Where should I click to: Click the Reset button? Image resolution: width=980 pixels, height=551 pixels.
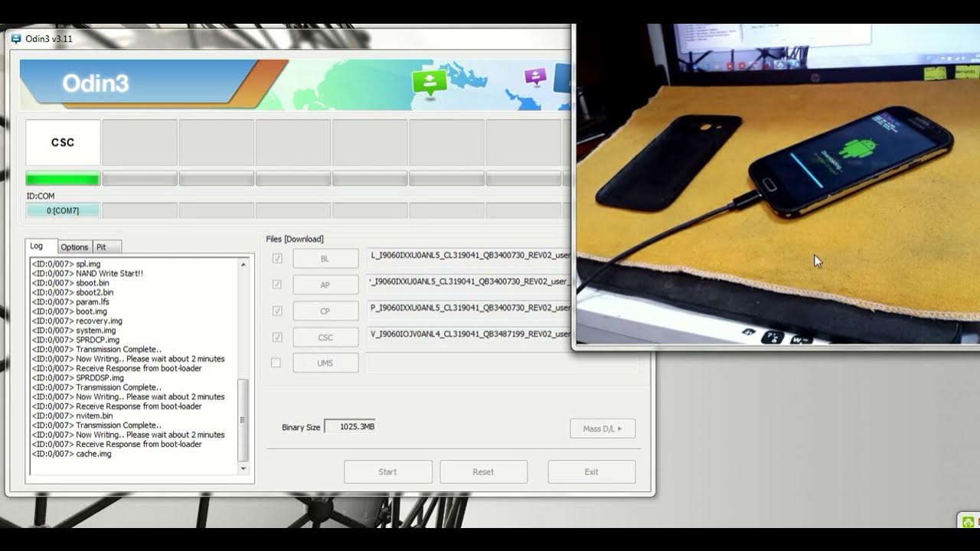pyautogui.click(x=483, y=471)
